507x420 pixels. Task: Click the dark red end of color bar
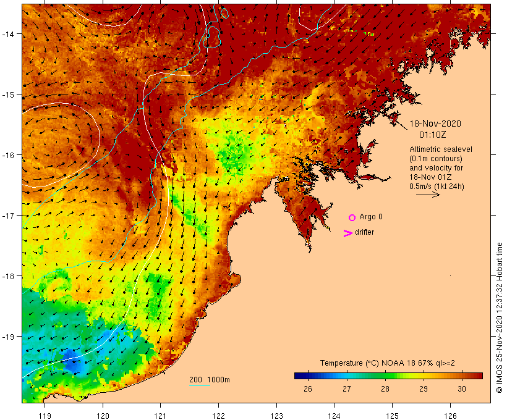pyautogui.click(x=480, y=376)
